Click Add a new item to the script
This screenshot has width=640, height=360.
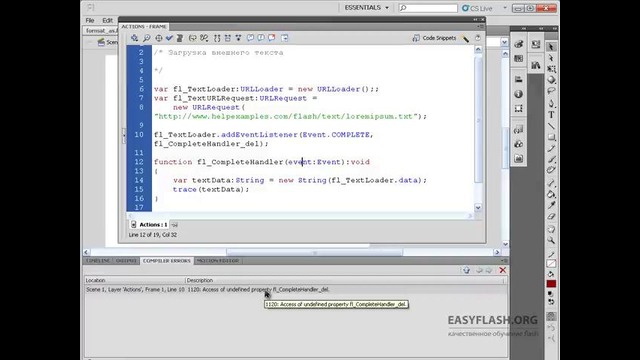pyautogui.click(x=134, y=38)
